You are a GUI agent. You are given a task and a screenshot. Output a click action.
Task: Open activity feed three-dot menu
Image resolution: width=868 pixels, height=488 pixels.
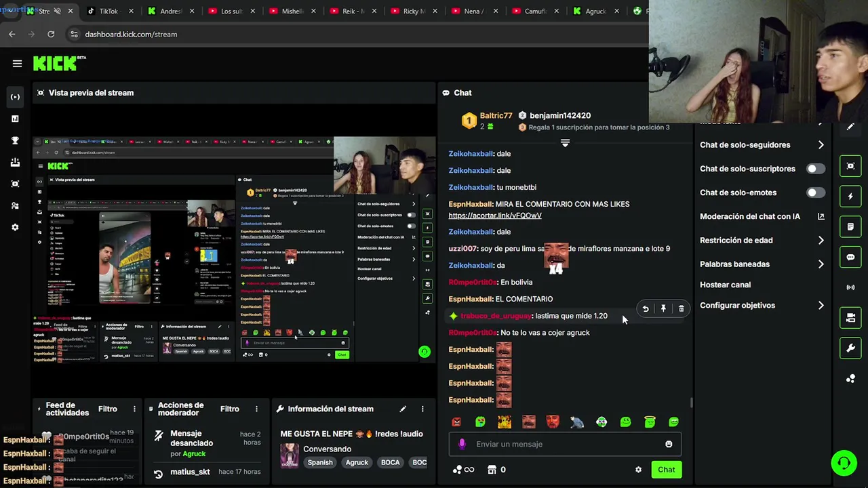134,409
